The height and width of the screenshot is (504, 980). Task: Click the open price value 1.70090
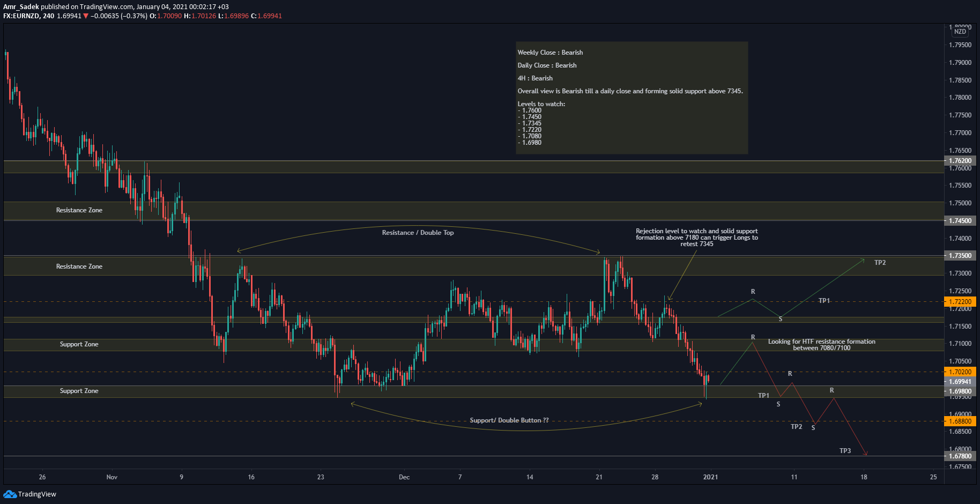169,16
